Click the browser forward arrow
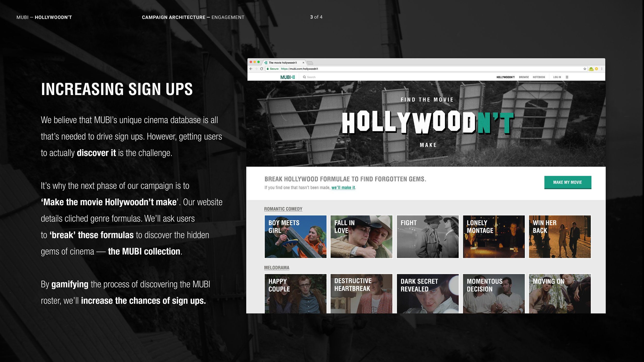The image size is (644, 362). click(256, 69)
